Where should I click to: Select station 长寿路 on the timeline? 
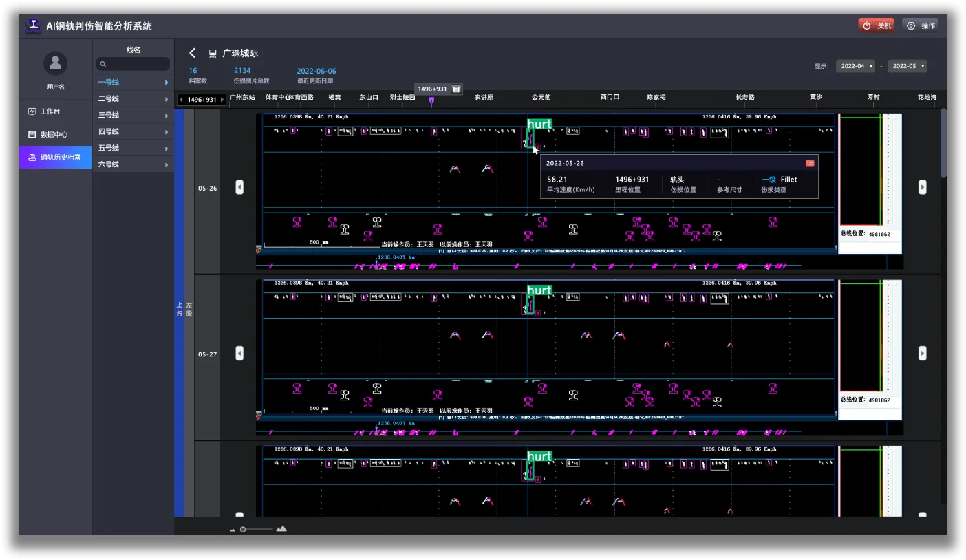pyautogui.click(x=745, y=98)
